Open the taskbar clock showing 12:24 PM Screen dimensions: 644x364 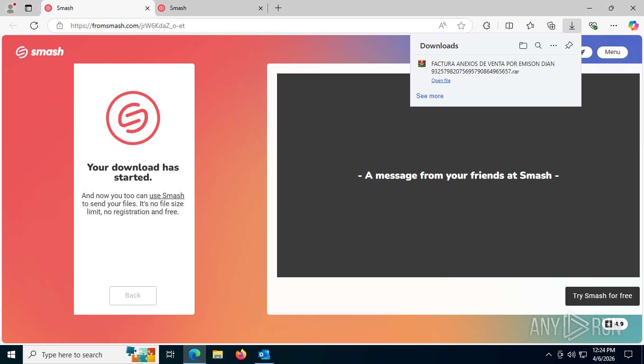tap(603, 355)
